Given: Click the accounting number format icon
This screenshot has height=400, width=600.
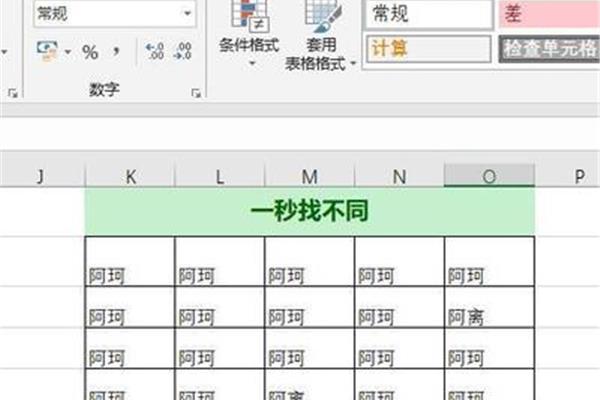Looking at the screenshot, I should click(47, 51).
